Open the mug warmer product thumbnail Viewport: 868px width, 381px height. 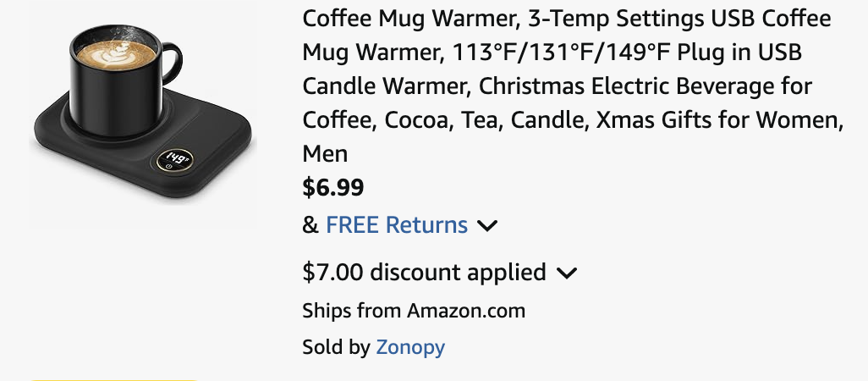[142, 116]
